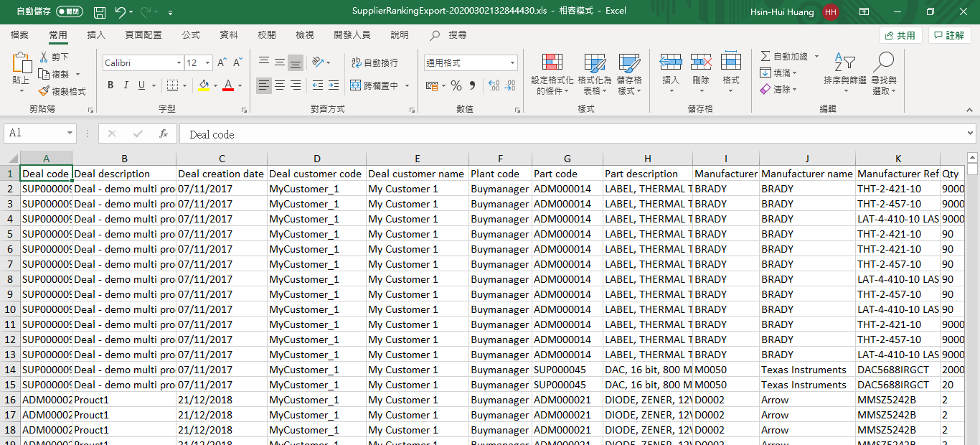
Task: Click the Share button
Action: tap(900, 35)
